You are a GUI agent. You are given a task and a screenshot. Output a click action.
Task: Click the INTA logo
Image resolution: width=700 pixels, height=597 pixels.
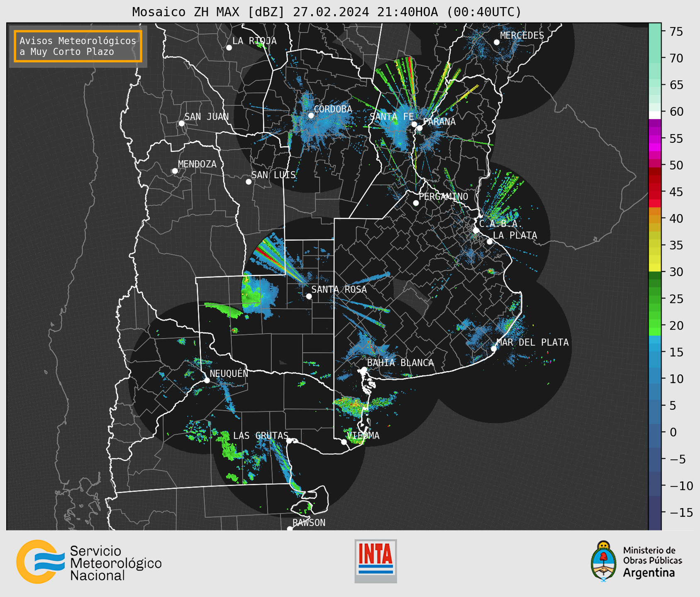point(376,561)
